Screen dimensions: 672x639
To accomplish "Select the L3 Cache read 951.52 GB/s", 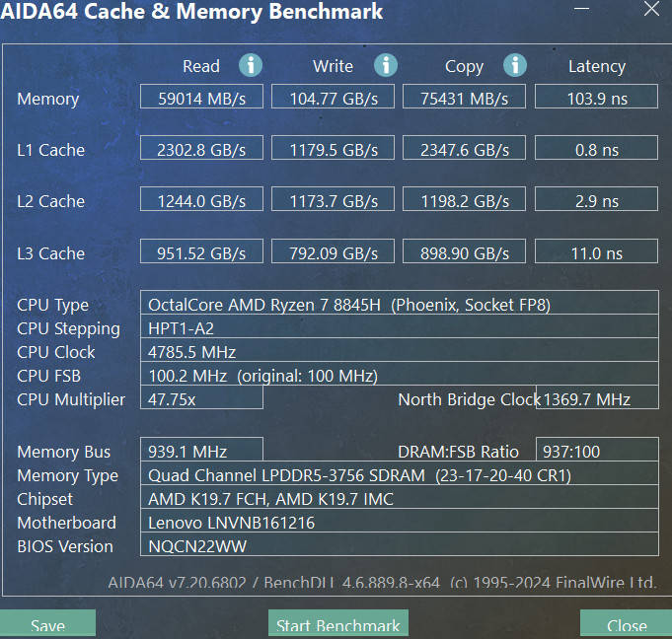I will coord(201,251).
